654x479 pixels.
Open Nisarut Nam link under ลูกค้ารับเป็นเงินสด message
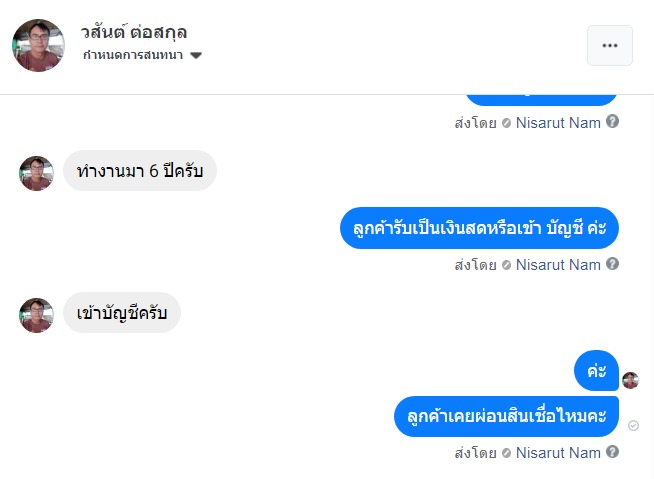click(x=558, y=265)
